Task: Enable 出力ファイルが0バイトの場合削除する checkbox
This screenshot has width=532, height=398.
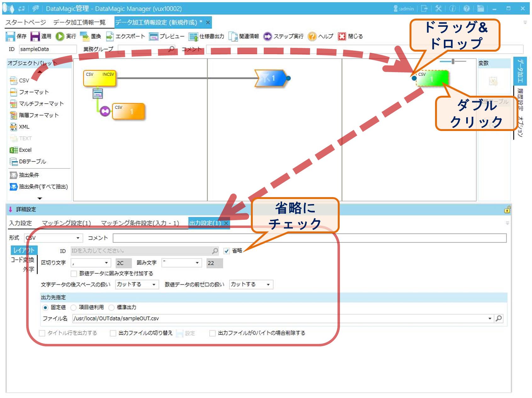Action: 212,333
